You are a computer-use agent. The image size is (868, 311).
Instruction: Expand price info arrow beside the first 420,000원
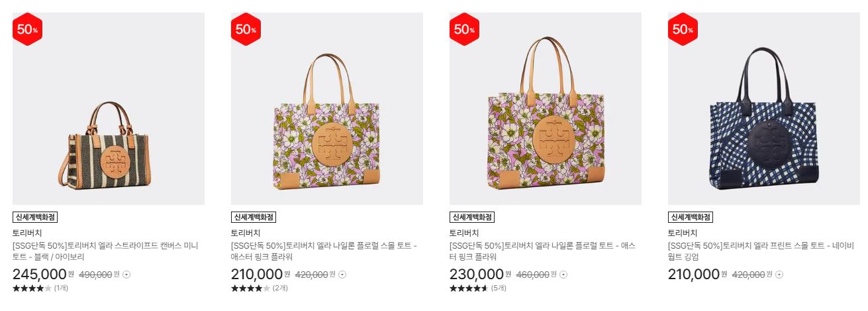(342, 275)
